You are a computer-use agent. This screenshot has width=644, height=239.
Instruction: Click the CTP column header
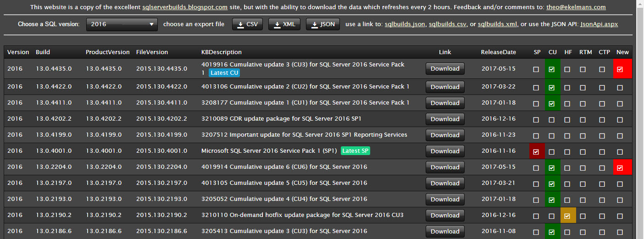pos(605,52)
